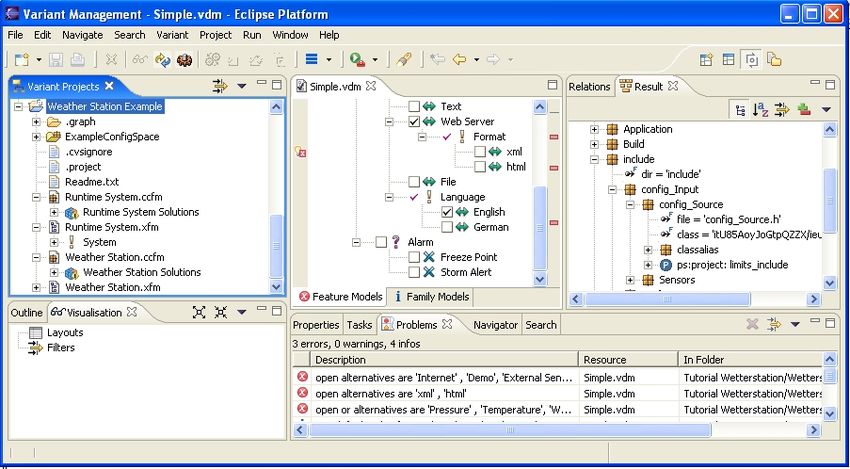The height and width of the screenshot is (469, 850).
Task: Open the view menu dropdown in Variant Projects
Action: tap(242, 86)
